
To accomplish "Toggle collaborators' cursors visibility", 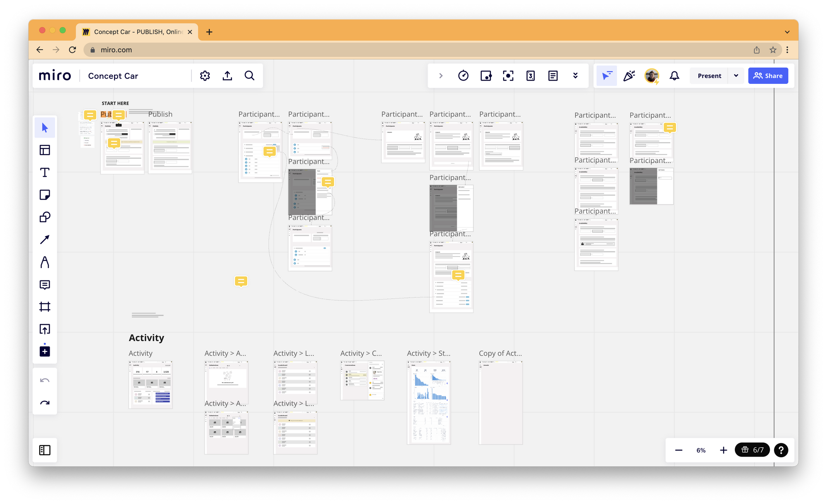I will (606, 76).
